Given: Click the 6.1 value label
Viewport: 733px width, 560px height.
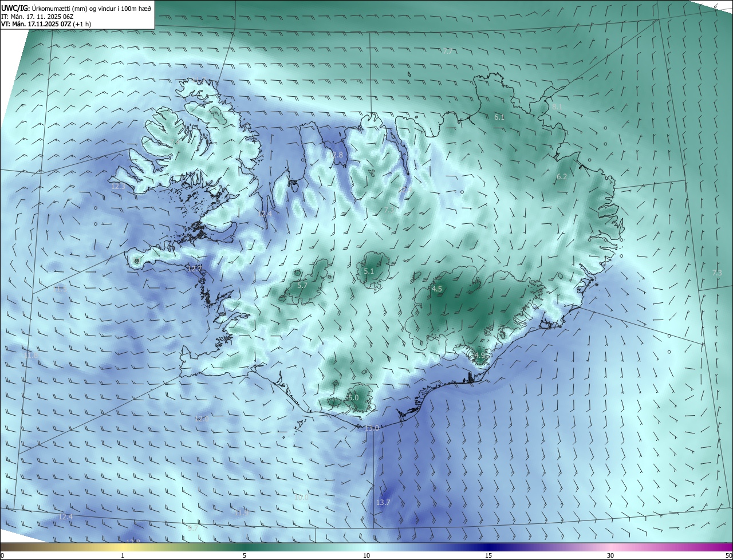Looking at the screenshot, I should click(499, 117).
